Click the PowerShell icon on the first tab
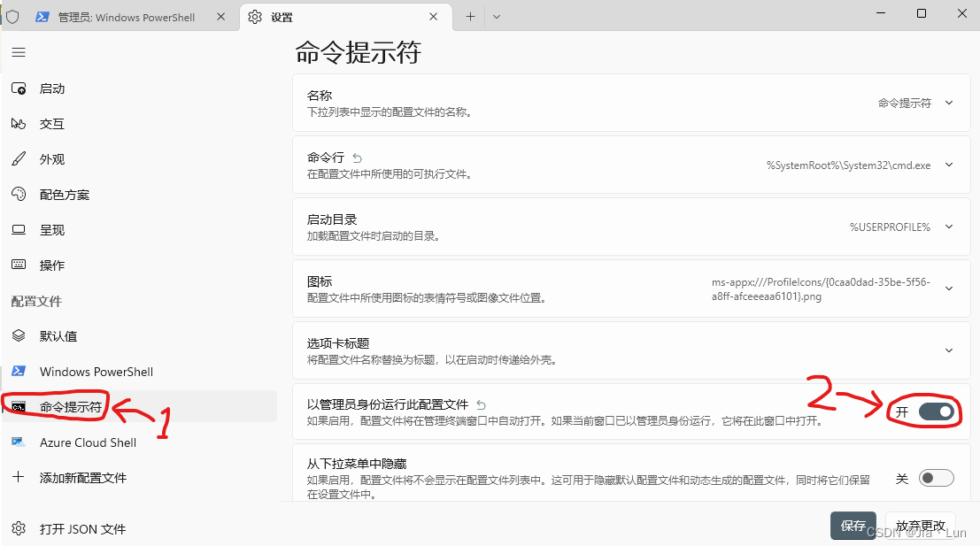980x546 pixels. [x=42, y=17]
